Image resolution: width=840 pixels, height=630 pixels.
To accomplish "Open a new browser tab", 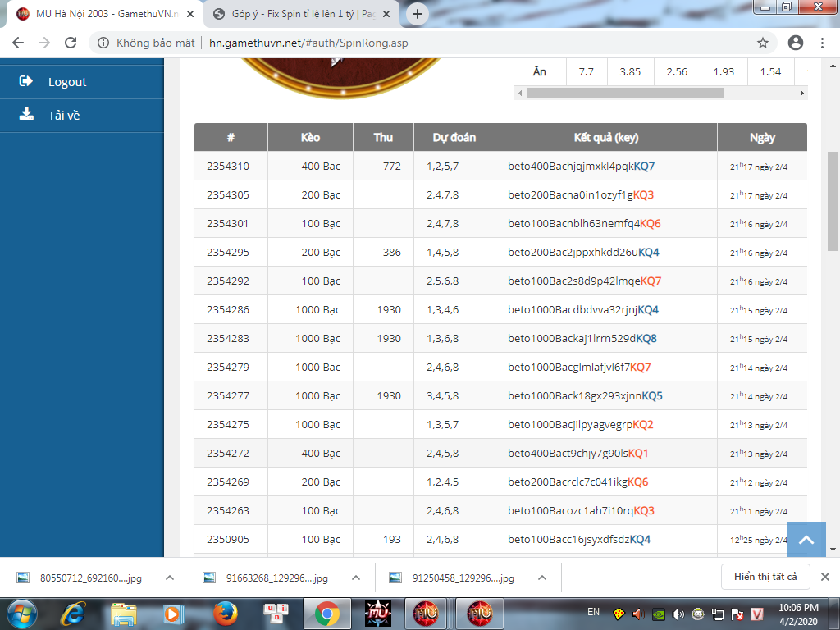I will [418, 14].
